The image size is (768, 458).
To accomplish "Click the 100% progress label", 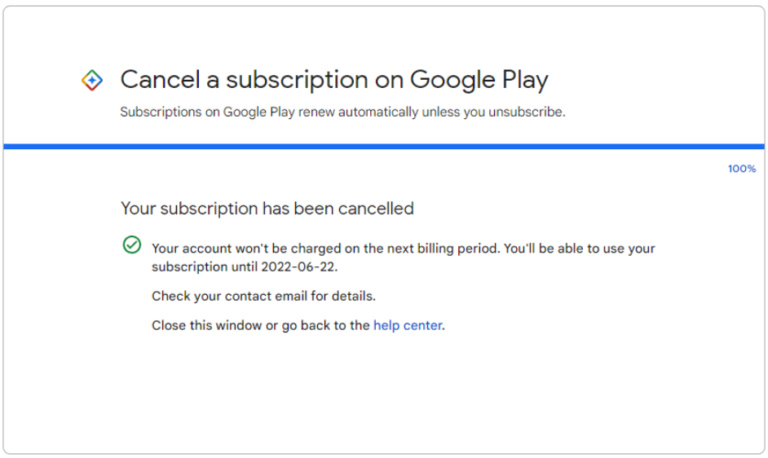I will click(741, 169).
